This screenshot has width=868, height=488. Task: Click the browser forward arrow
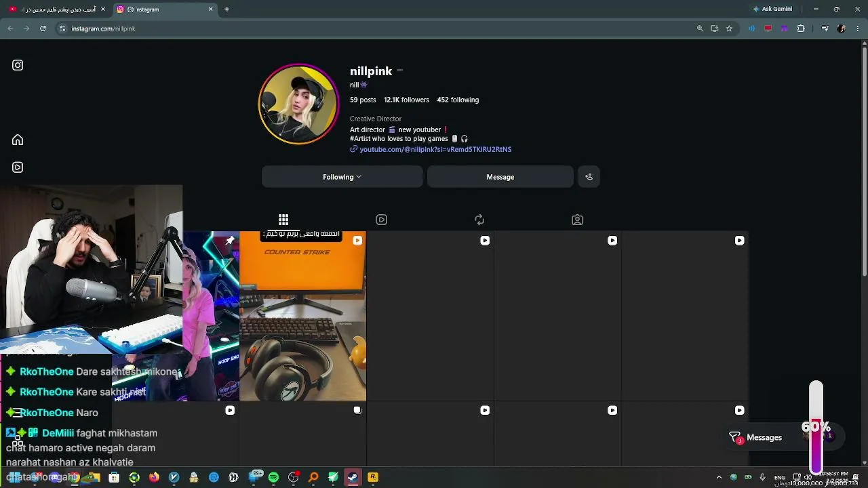26,28
